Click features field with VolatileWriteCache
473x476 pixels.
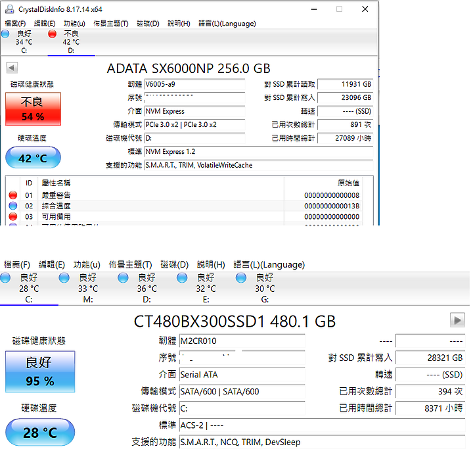[259, 165]
